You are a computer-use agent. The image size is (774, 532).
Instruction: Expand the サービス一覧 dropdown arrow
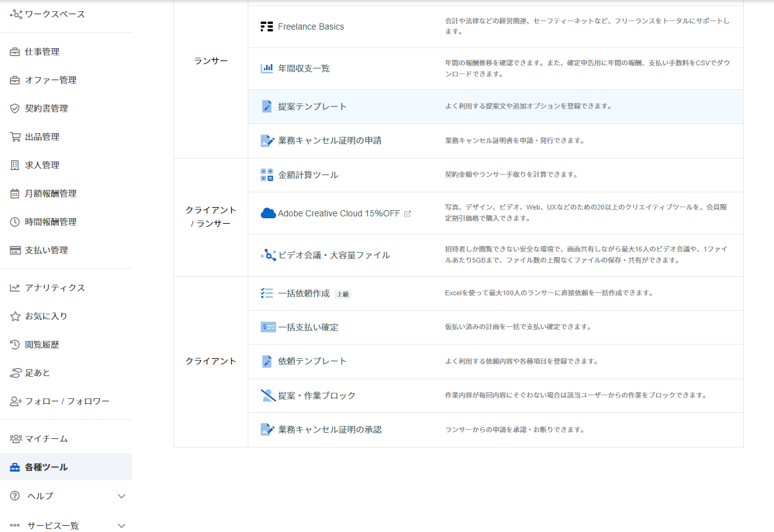click(121, 526)
